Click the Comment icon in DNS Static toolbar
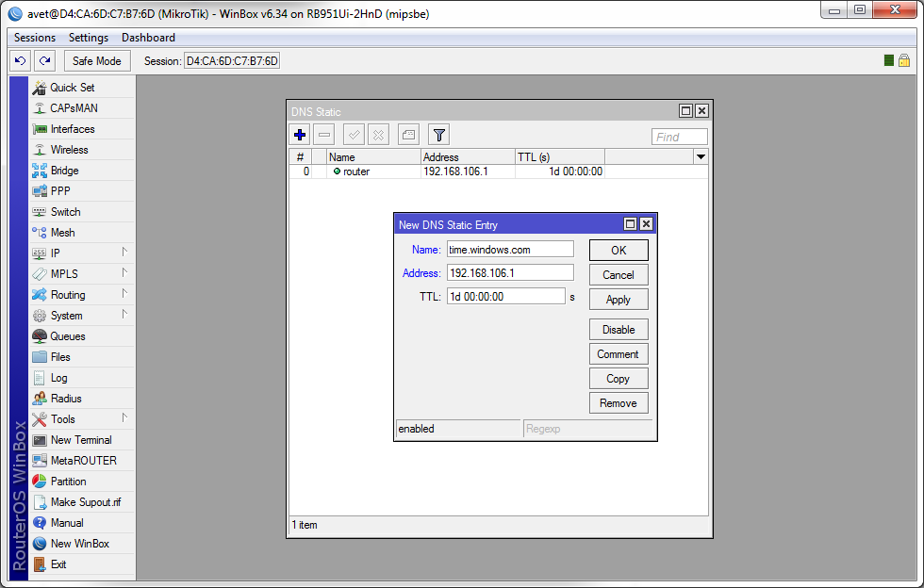The width and height of the screenshot is (924, 588). click(408, 135)
